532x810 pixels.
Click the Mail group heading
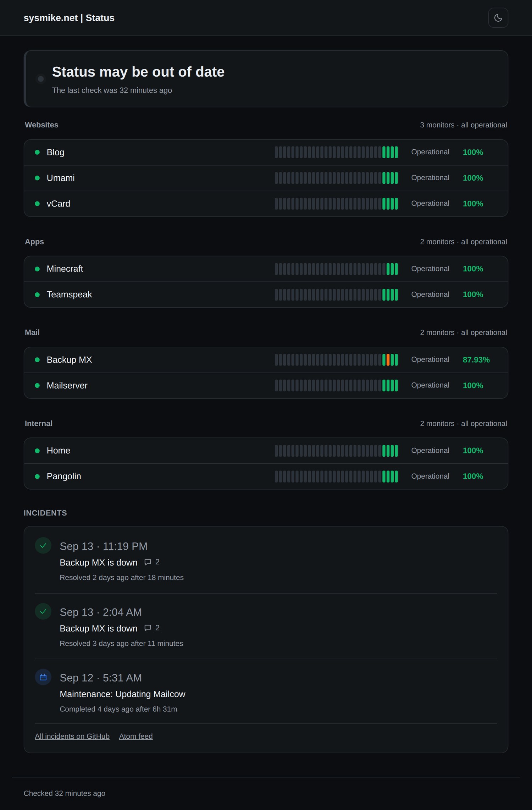pos(32,332)
